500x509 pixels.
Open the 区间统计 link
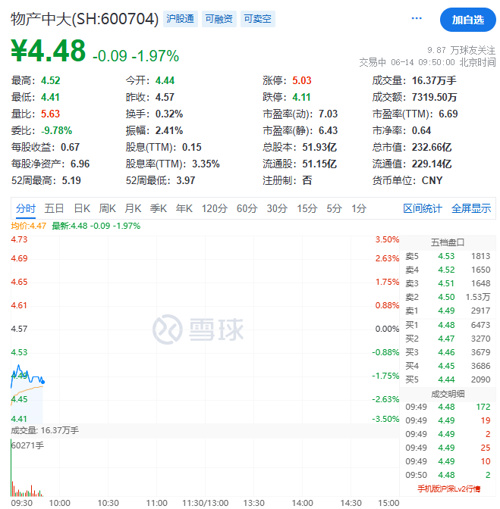tap(422, 209)
